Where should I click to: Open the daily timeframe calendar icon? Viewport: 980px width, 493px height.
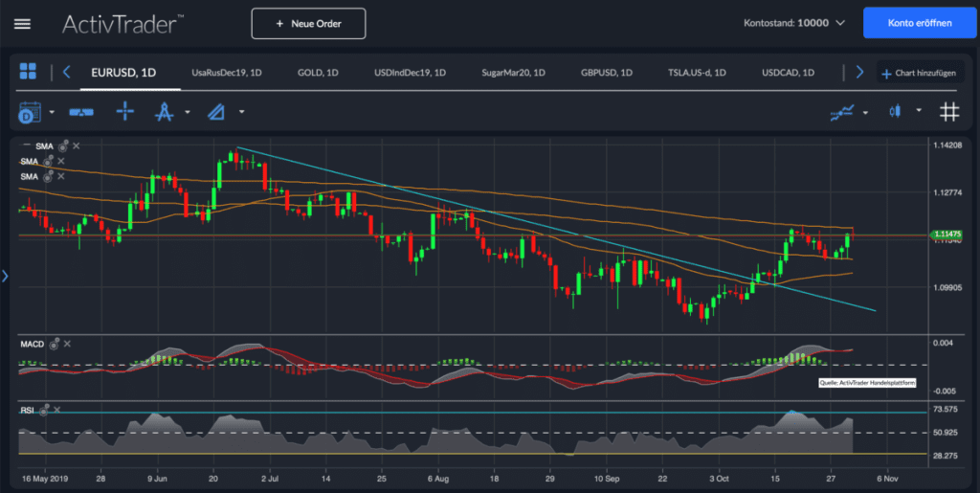coord(30,112)
